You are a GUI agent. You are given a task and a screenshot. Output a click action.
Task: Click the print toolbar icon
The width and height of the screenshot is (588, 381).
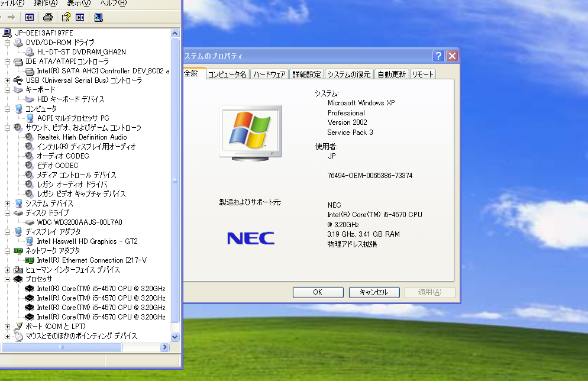pos(48,17)
